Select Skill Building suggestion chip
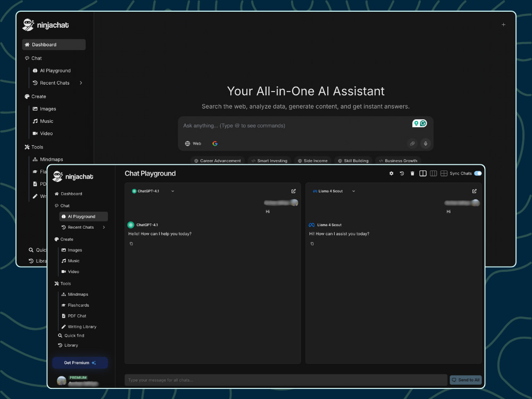 pyautogui.click(x=353, y=161)
